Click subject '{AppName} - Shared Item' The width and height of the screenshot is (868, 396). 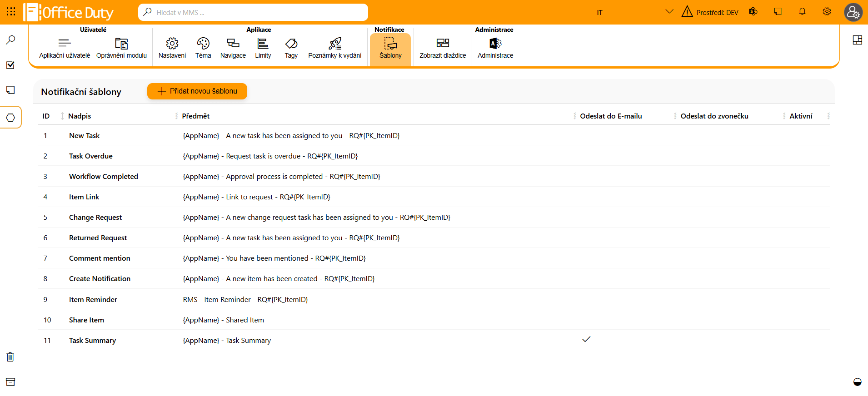tap(223, 320)
